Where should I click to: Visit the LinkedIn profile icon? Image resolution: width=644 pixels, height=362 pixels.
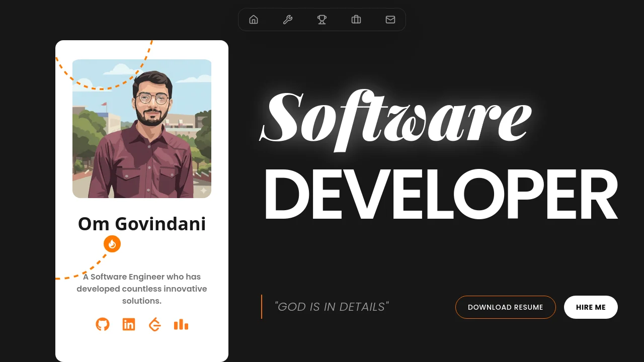pos(129,324)
